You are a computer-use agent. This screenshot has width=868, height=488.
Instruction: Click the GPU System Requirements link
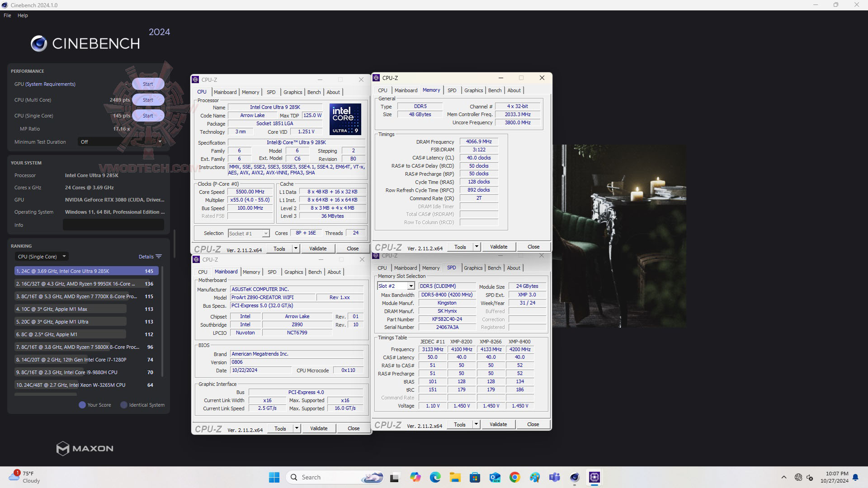(x=50, y=84)
